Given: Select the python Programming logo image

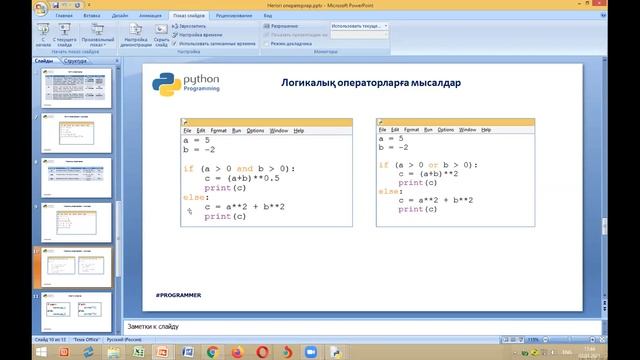Looking at the screenshot, I should point(186,84).
